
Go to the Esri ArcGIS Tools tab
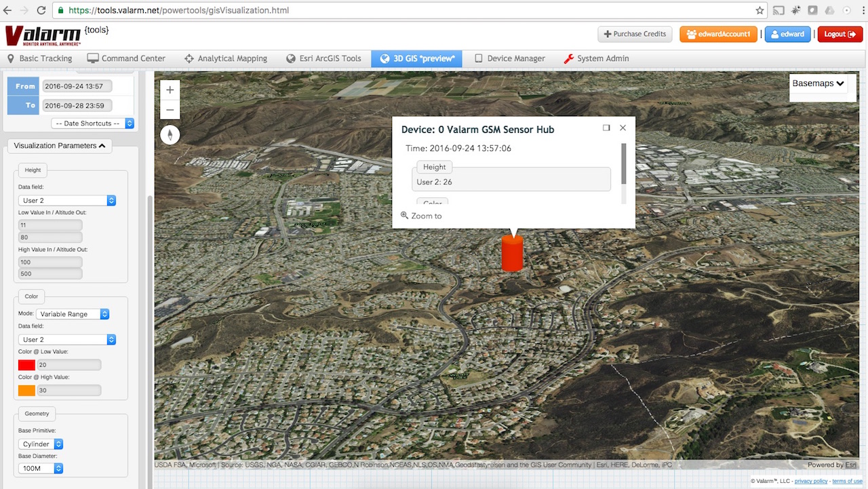[x=323, y=58]
